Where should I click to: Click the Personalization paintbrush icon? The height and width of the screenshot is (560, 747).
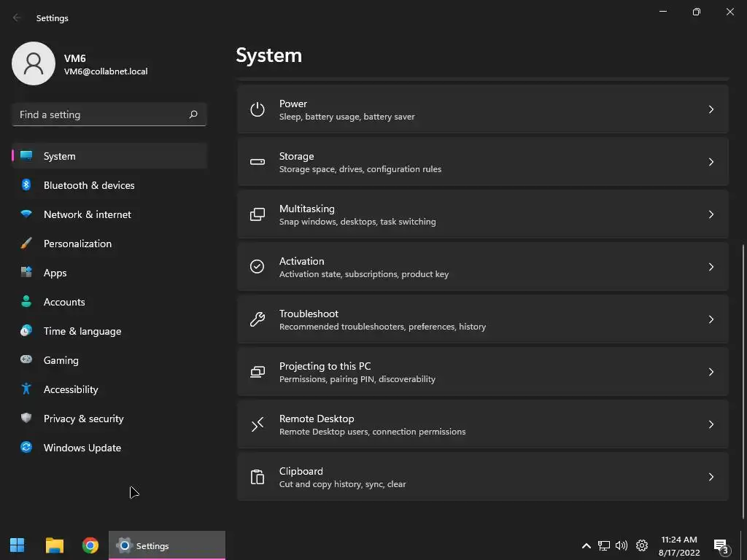26,244
